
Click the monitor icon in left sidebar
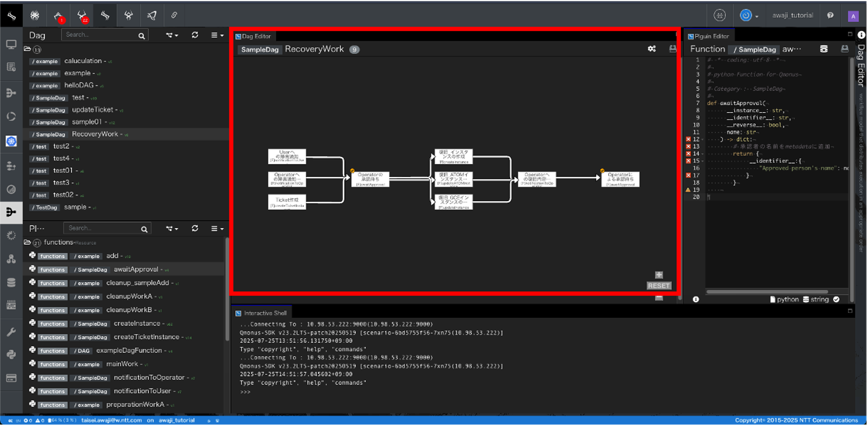[x=11, y=44]
